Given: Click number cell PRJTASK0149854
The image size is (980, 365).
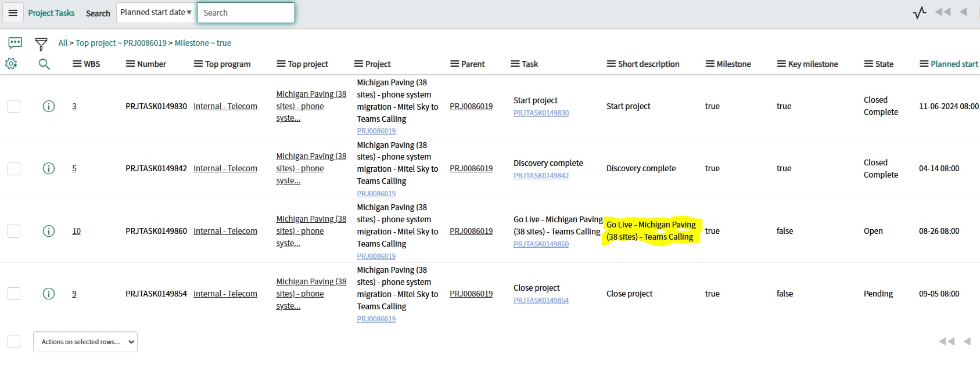Looking at the screenshot, I should (156, 294).
